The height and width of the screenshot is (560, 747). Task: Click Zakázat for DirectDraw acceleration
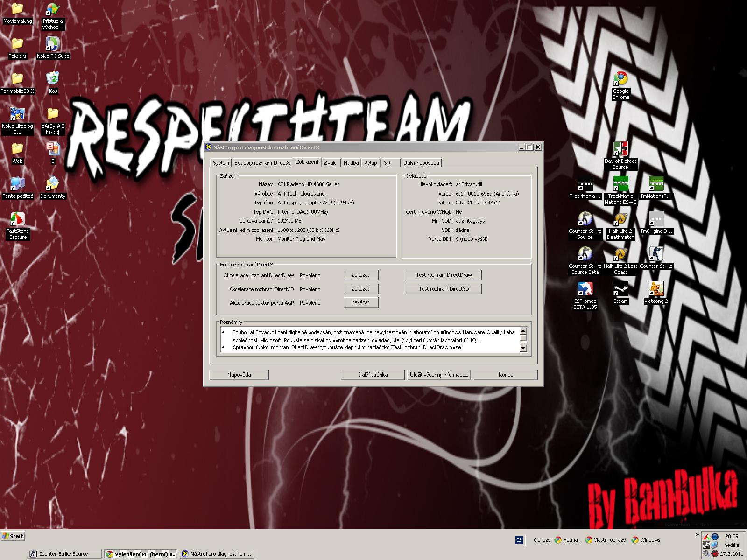tap(360, 275)
